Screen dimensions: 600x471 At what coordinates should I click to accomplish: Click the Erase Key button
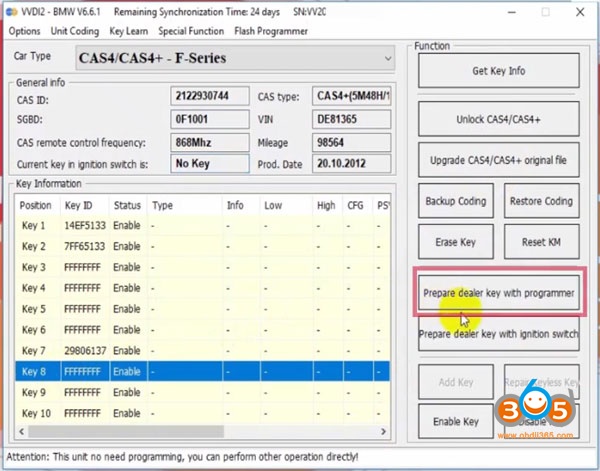point(456,242)
